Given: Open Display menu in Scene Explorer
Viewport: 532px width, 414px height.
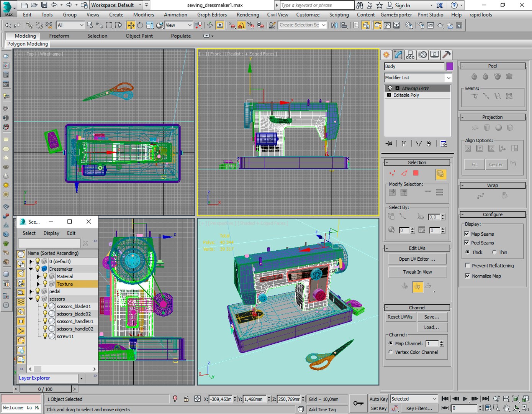Looking at the screenshot, I should [x=51, y=233].
